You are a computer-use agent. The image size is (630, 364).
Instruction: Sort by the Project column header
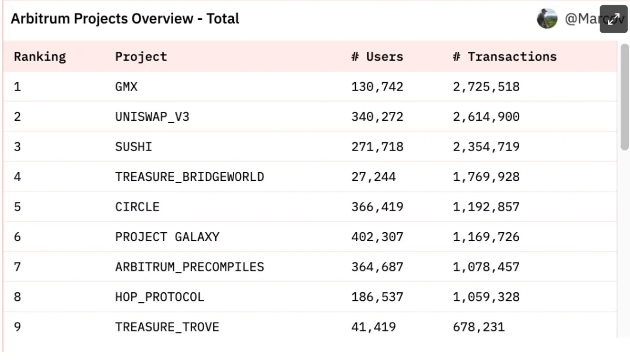pos(141,57)
